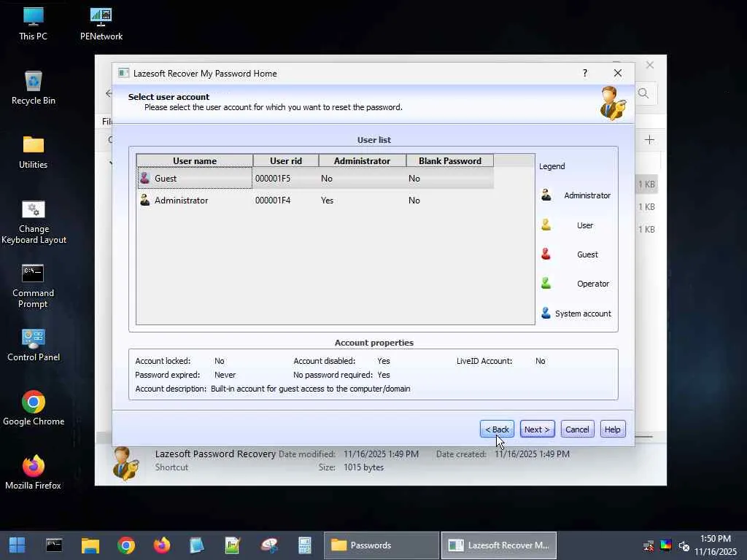This screenshot has height=560, width=747.
Task: Open the Command Prompt desktop shortcut
Action: point(33,286)
